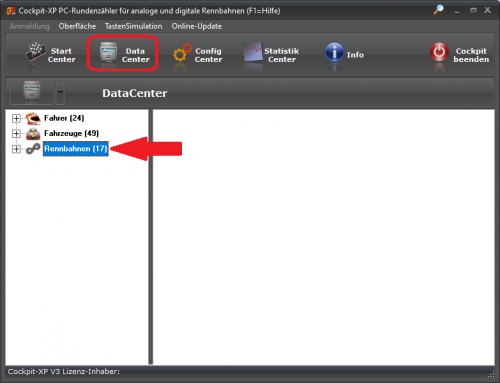Click the magnifier icon in title bar
This screenshot has height=383, width=500.
click(438, 9)
